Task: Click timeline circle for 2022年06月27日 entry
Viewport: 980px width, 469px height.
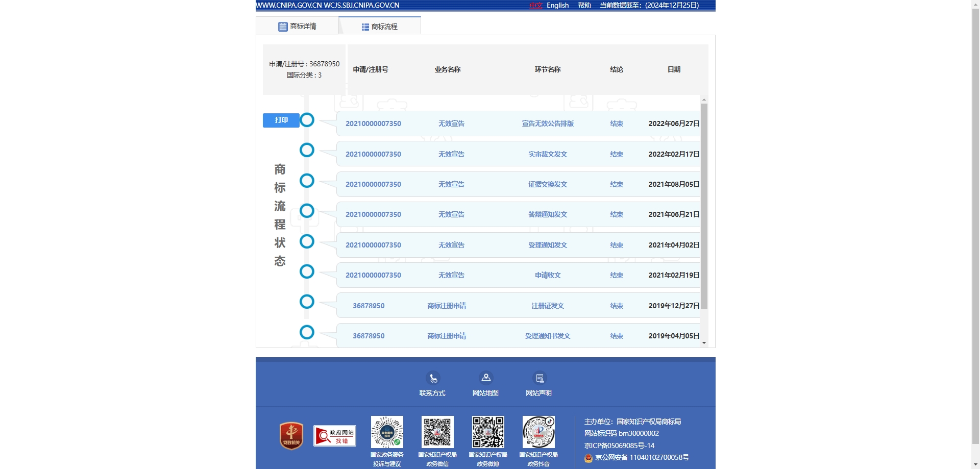Action: tap(307, 120)
